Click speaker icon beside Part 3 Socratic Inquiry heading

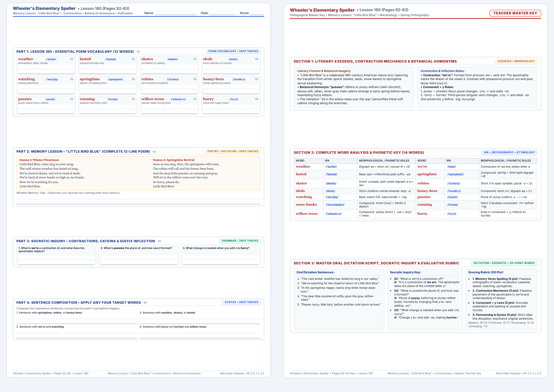[159, 241]
